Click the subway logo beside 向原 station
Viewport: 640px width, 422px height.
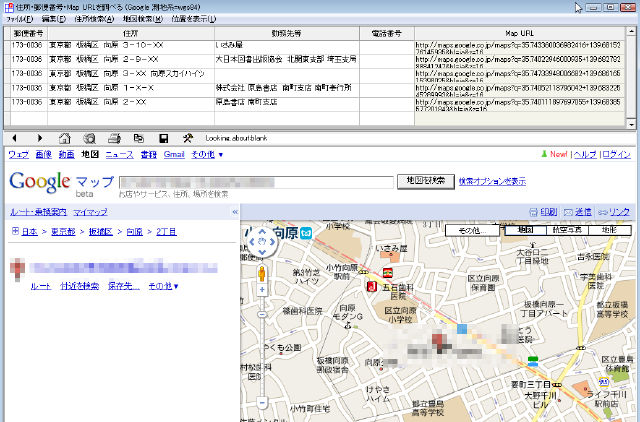[306, 233]
